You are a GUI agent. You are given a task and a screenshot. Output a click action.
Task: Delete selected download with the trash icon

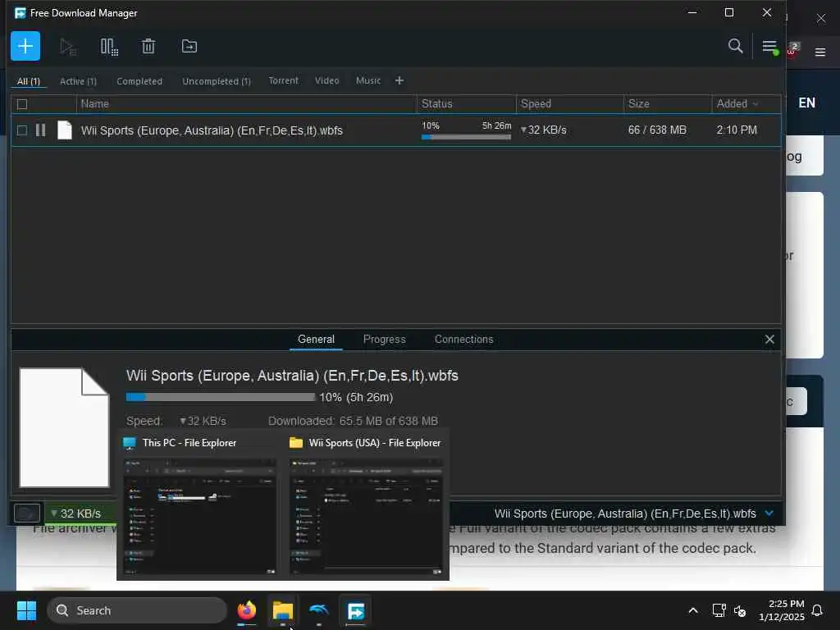tap(148, 47)
